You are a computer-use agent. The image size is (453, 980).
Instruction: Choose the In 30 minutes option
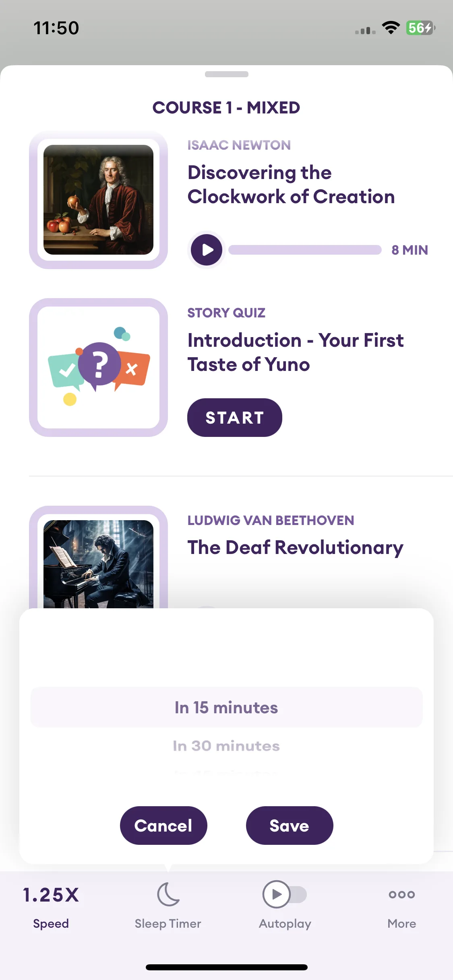[x=226, y=746]
